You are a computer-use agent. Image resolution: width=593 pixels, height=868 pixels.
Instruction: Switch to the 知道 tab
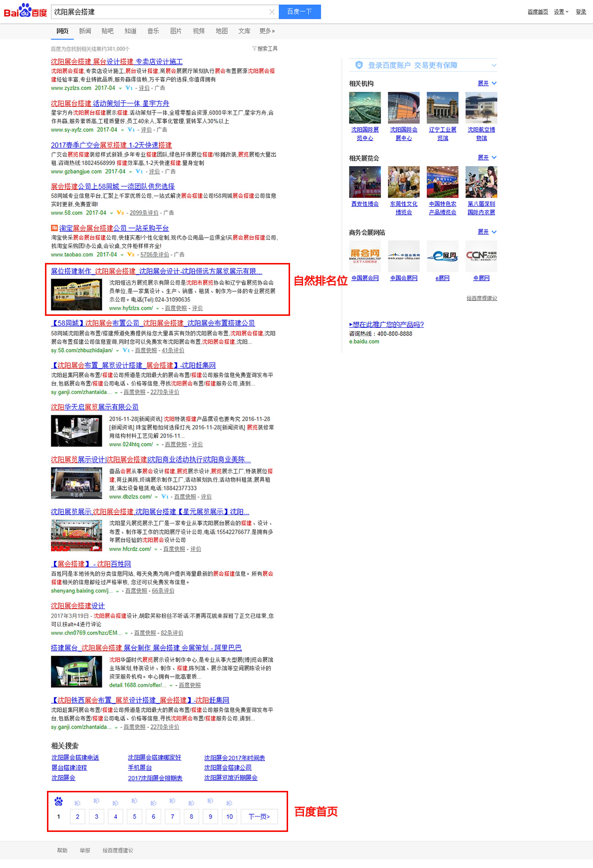pos(130,31)
